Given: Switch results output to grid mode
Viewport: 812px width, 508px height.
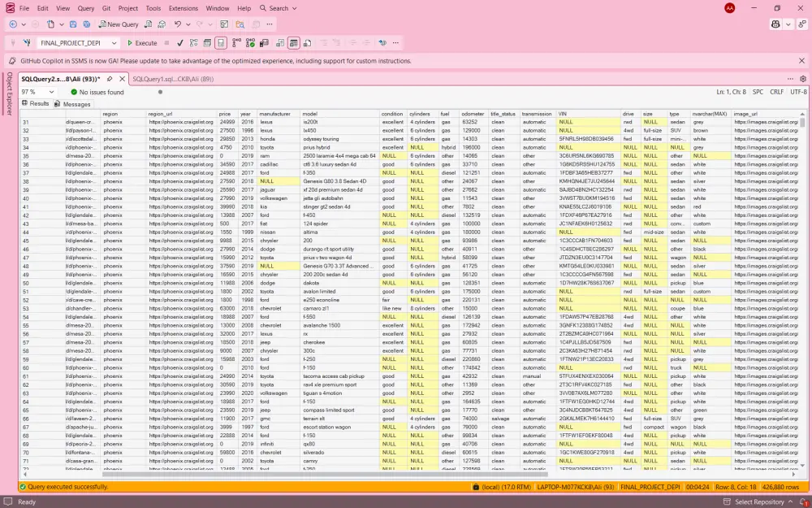Looking at the screenshot, I should [x=294, y=42].
